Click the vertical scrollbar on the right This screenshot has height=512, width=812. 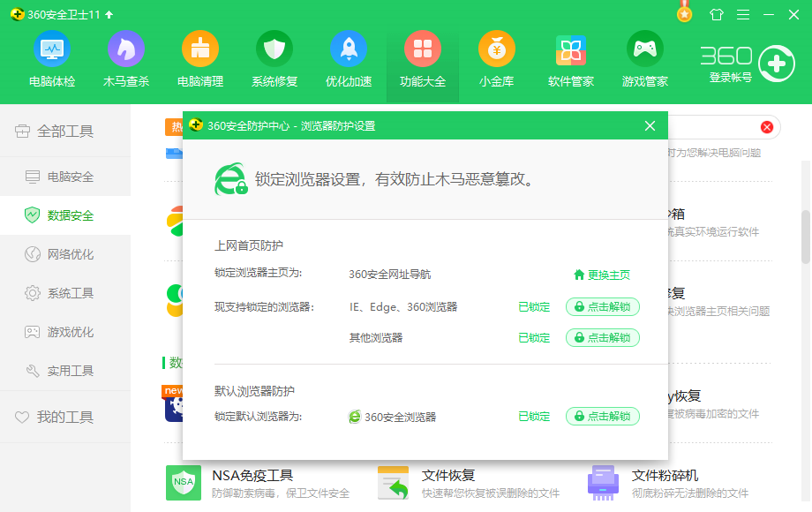click(806, 237)
